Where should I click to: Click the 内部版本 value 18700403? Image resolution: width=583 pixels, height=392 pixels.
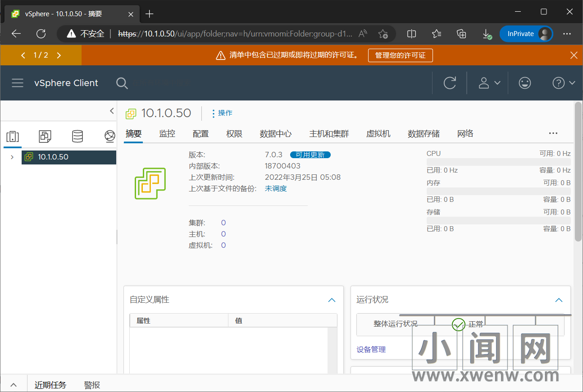282,166
